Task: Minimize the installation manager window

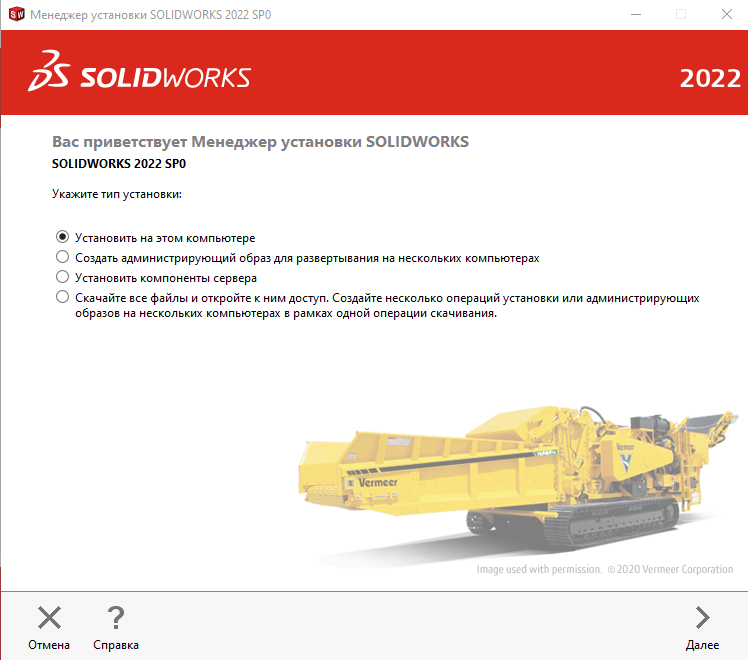Action: [636, 14]
